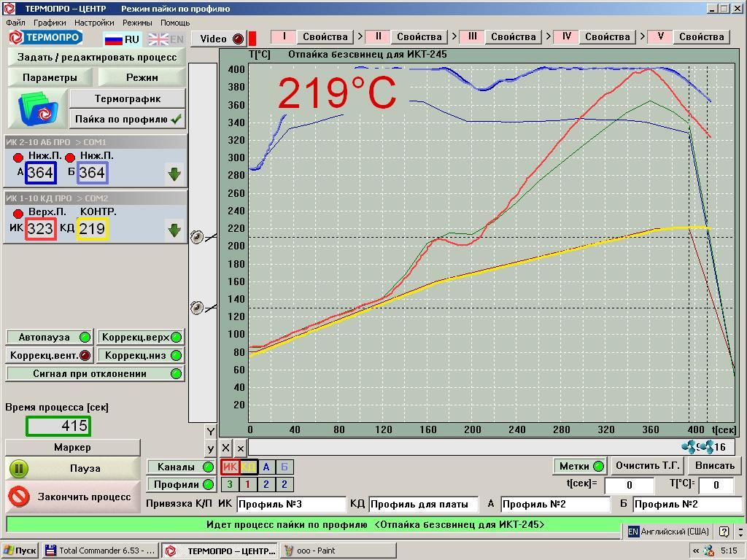Screen dimensions: 747x560
Task: Toggle Коррекц.низ option
Action: 141,355
